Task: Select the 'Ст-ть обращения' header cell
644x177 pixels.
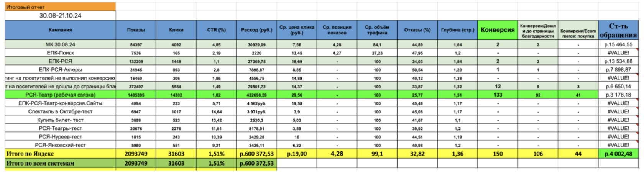Action: pos(618,30)
